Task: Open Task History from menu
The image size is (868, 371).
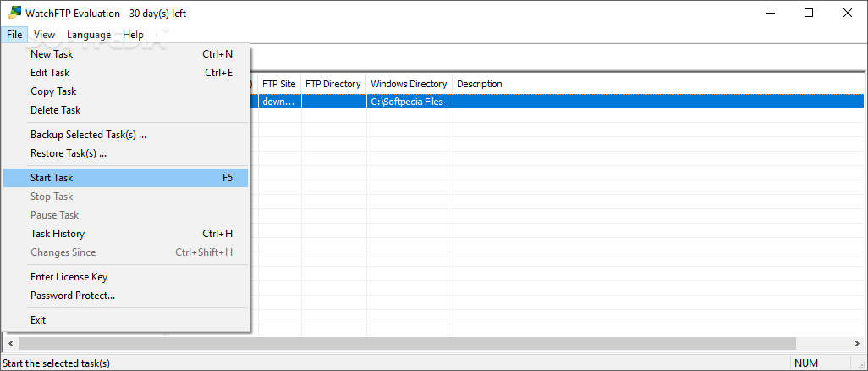Action: click(126, 234)
